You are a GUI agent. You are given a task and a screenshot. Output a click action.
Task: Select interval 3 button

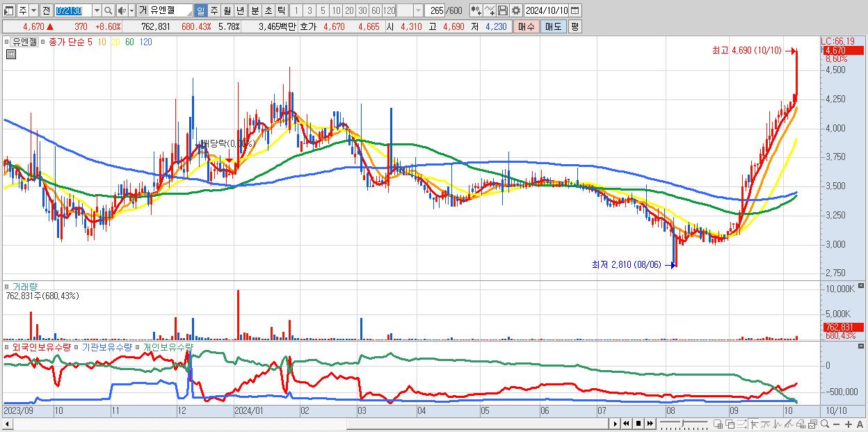point(310,10)
